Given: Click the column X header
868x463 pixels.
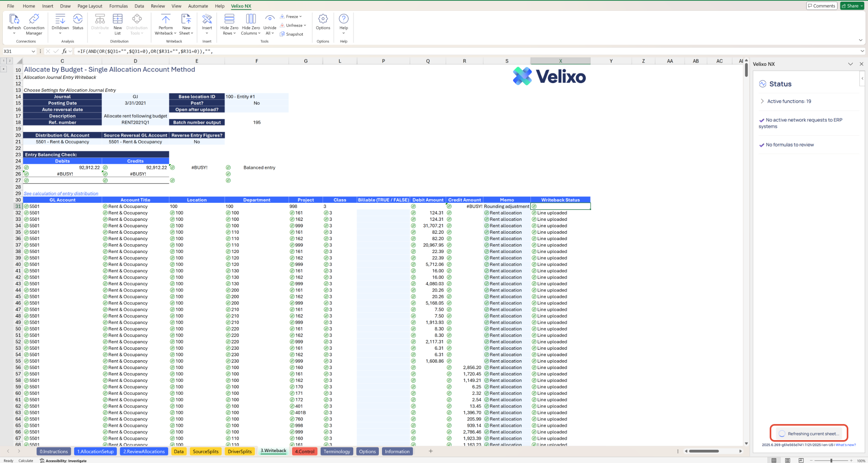Looking at the screenshot, I should coord(560,61).
